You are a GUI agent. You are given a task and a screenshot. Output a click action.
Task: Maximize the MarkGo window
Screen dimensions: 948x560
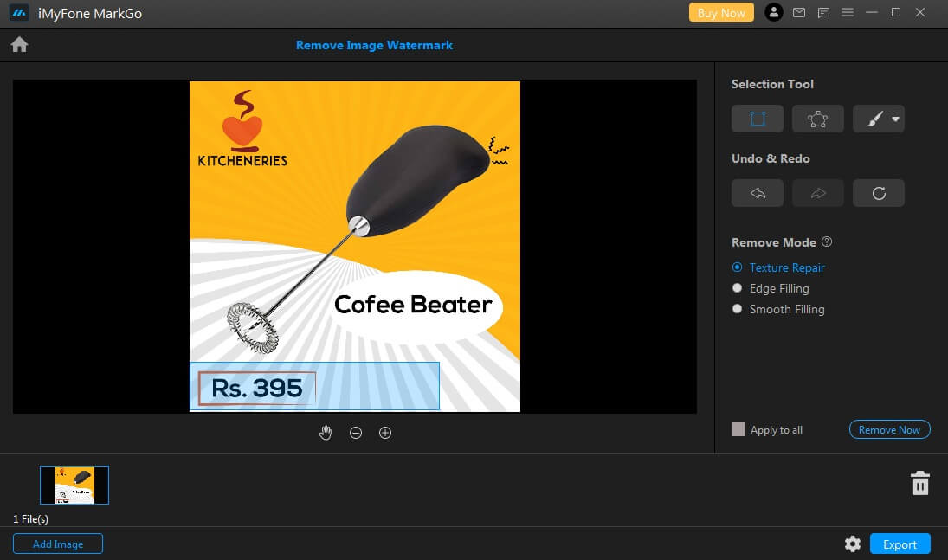click(x=896, y=12)
